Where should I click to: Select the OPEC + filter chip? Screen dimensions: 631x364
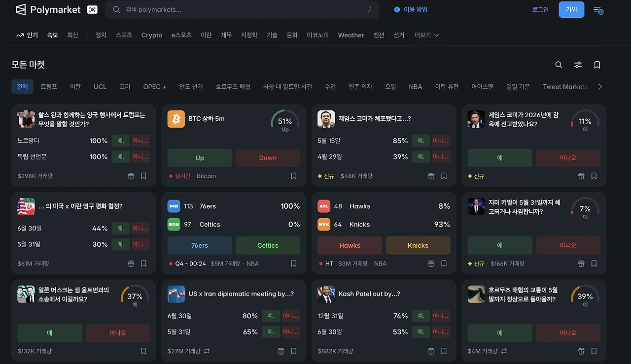(155, 86)
